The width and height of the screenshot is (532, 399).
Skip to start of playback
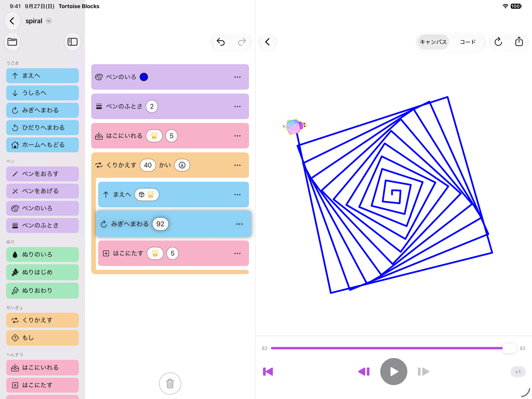[x=268, y=371]
